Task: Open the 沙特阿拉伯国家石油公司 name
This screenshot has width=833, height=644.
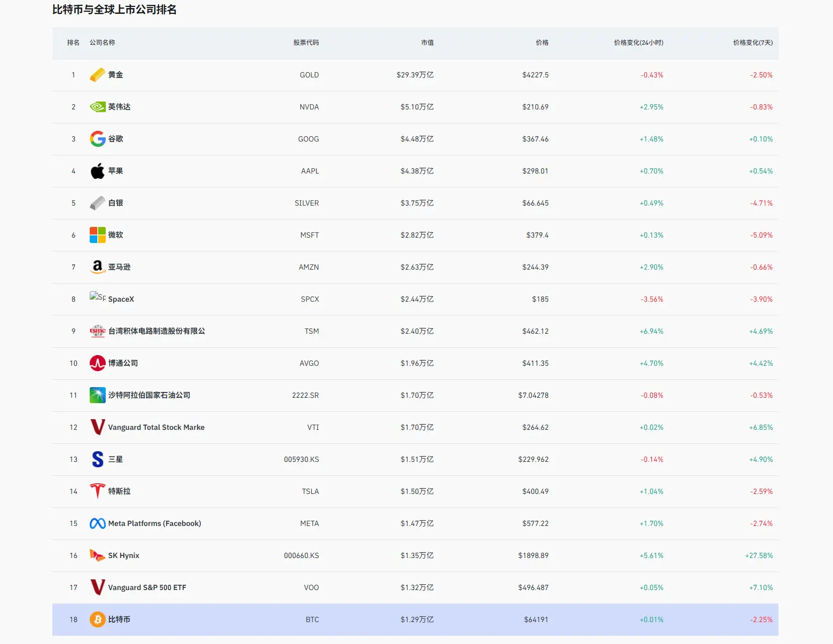Action: tap(150, 395)
